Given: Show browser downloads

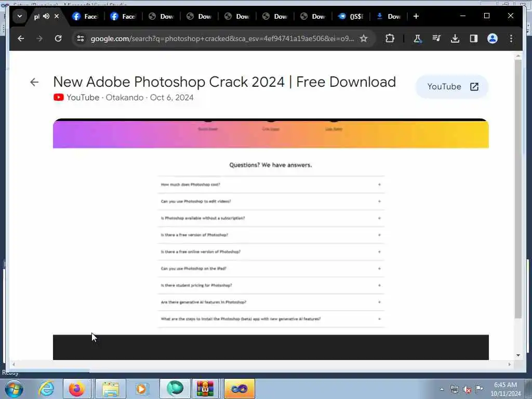Looking at the screenshot, I should (x=455, y=38).
